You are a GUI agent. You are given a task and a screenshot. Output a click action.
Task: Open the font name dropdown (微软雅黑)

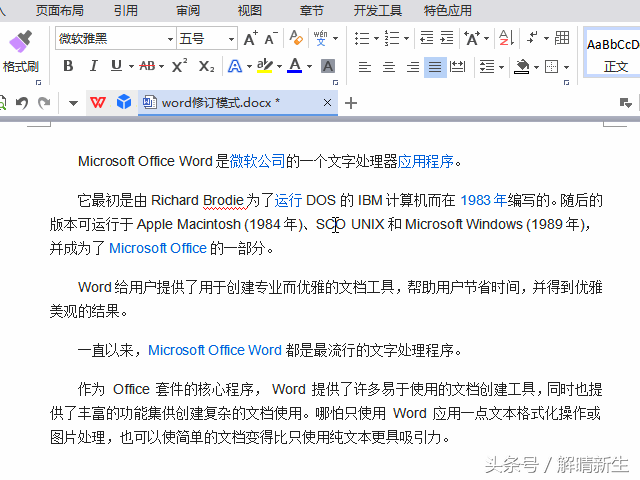[x=170, y=39]
